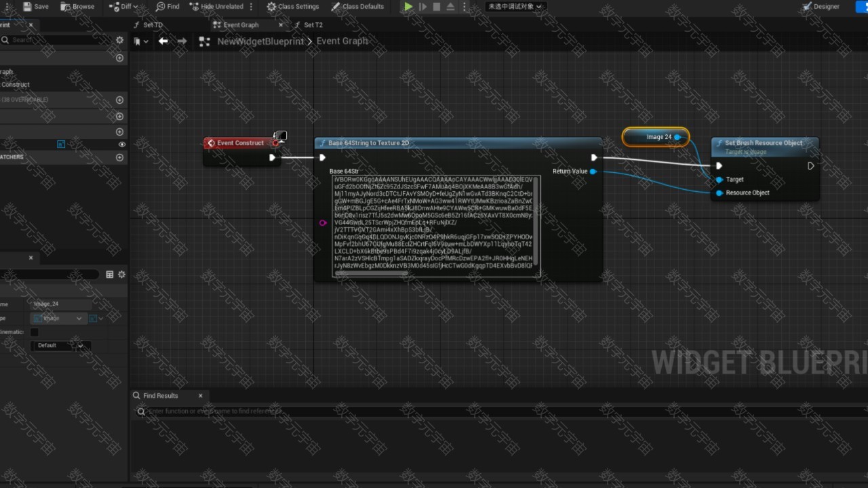Open the Diff dropdown in the toolbar
Image resolution: width=868 pixels, height=488 pixels.
click(123, 6)
